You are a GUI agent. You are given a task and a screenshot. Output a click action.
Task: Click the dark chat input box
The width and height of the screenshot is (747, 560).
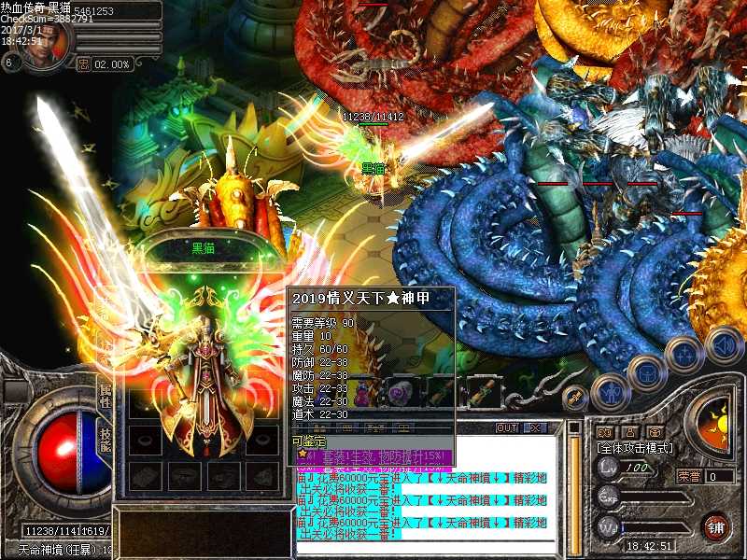point(205,533)
